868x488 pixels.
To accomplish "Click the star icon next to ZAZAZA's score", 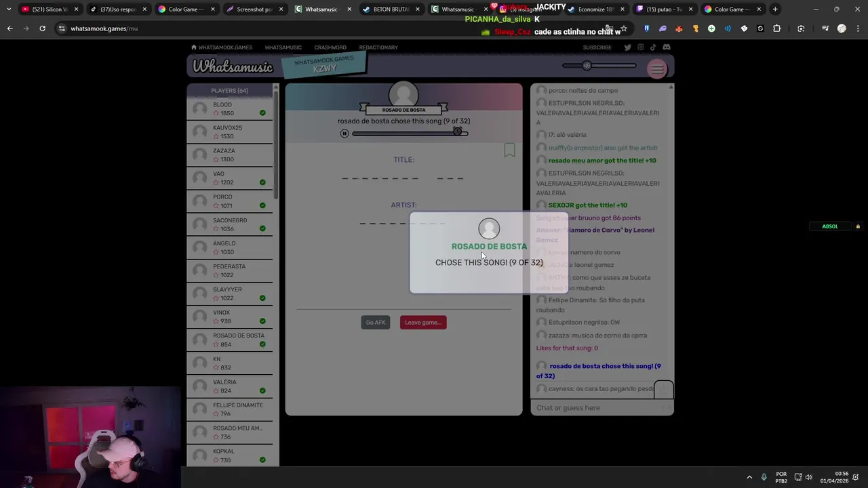I will pyautogui.click(x=216, y=159).
